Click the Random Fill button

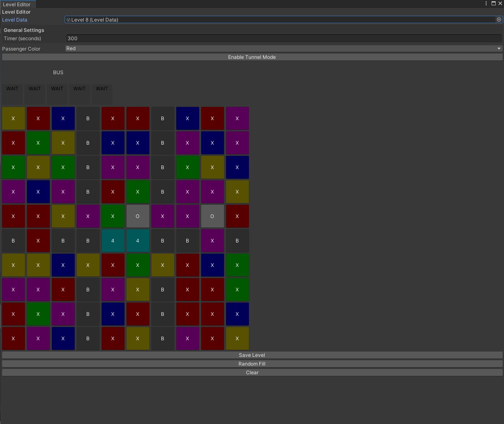(252, 364)
